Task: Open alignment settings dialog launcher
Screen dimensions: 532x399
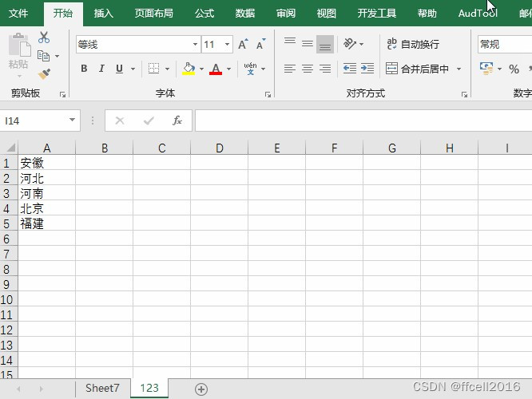Action: coord(464,95)
